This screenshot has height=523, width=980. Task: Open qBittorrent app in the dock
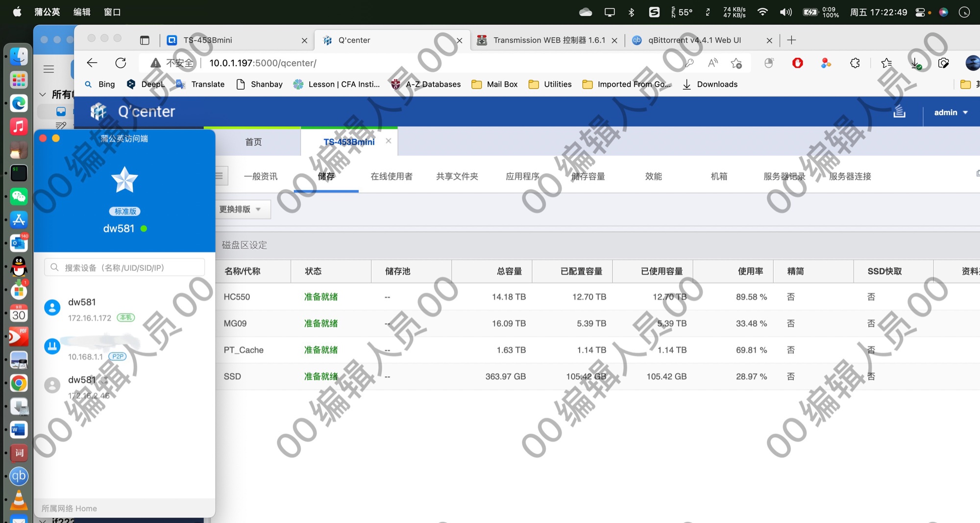coord(19,476)
